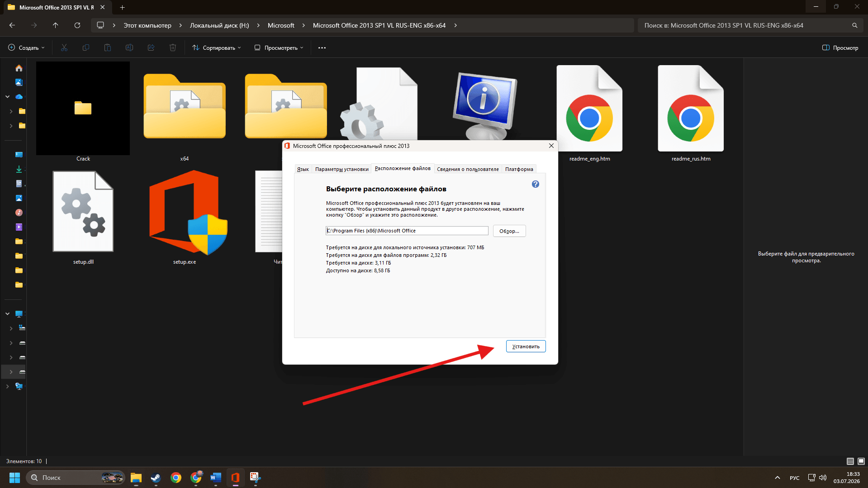The image size is (868, 488).
Task: Select the setup.exe Office installer
Action: 185,218
